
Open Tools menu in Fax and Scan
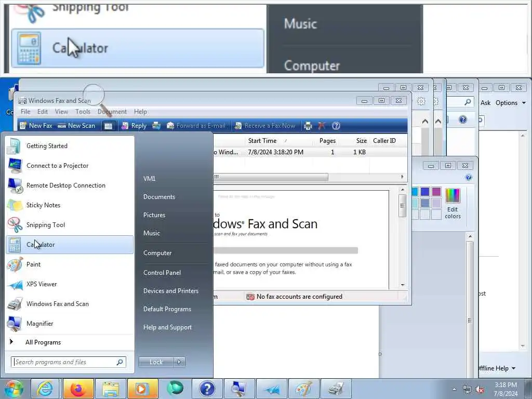(x=83, y=112)
